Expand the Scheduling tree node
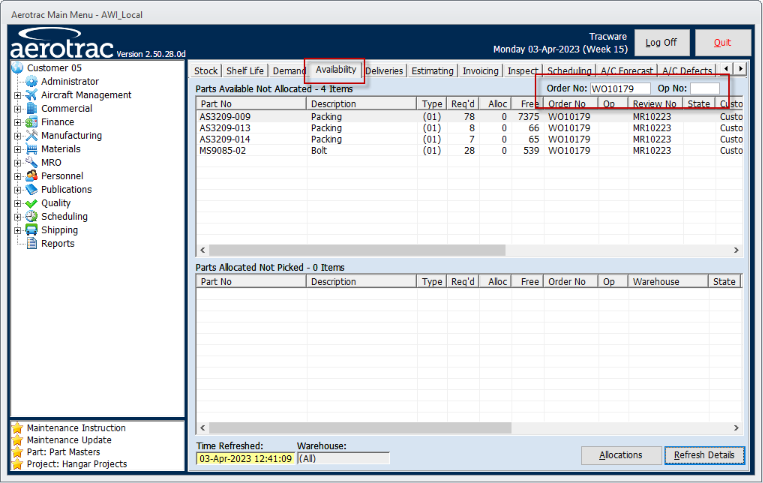 pyautogui.click(x=17, y=217)
